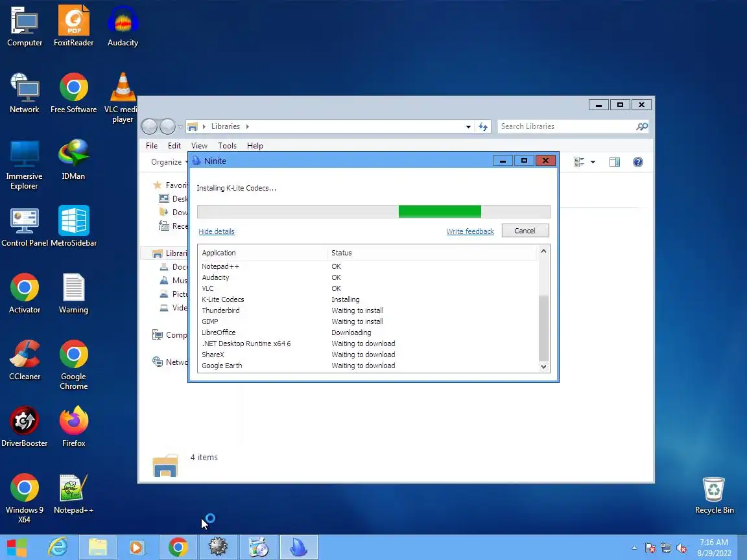Select the LibreOffice row
This screenshot has height=560, width=747.
point(368,332)
